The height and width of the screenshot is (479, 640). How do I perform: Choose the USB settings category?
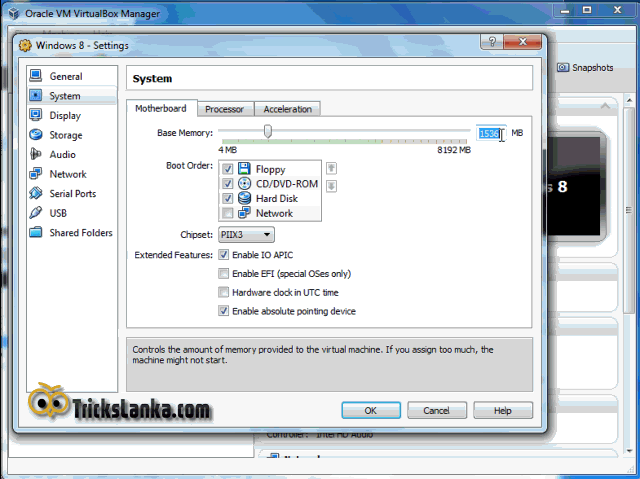[x=72, y=213]
